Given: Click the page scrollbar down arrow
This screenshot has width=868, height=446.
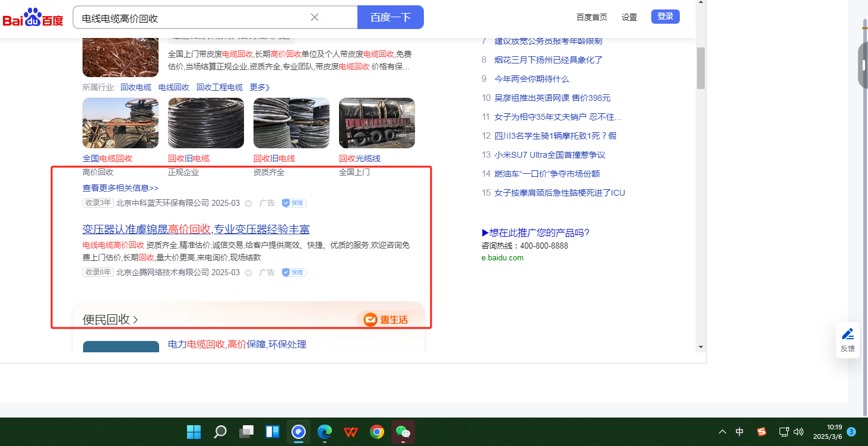Looking at the screenshot, I should (x=701, y=346).
